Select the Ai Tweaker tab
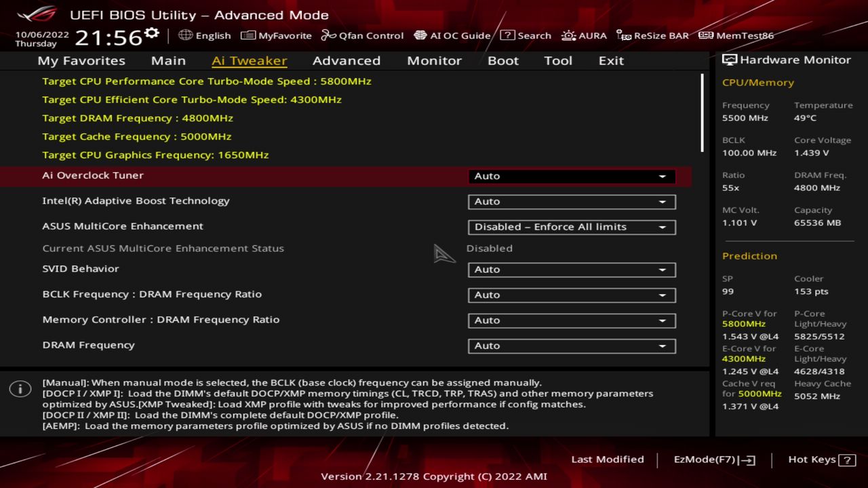 pos(250,60)
